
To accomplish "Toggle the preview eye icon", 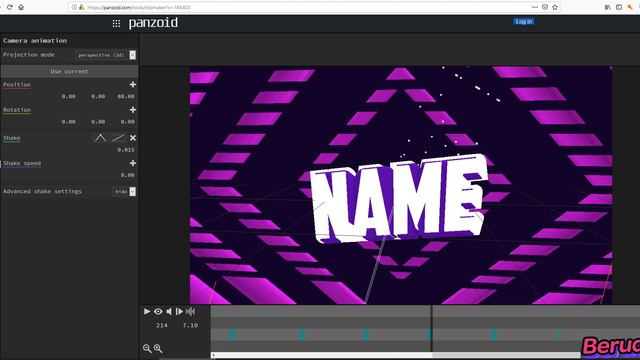I will [158, 311].
